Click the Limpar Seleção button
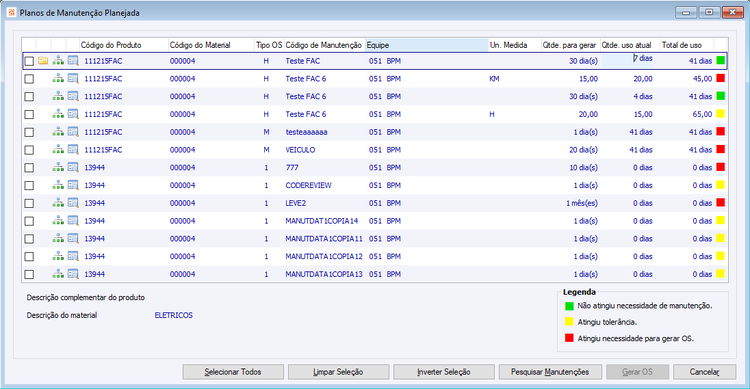Screen dimensions: 750x389 click(338, 372)
